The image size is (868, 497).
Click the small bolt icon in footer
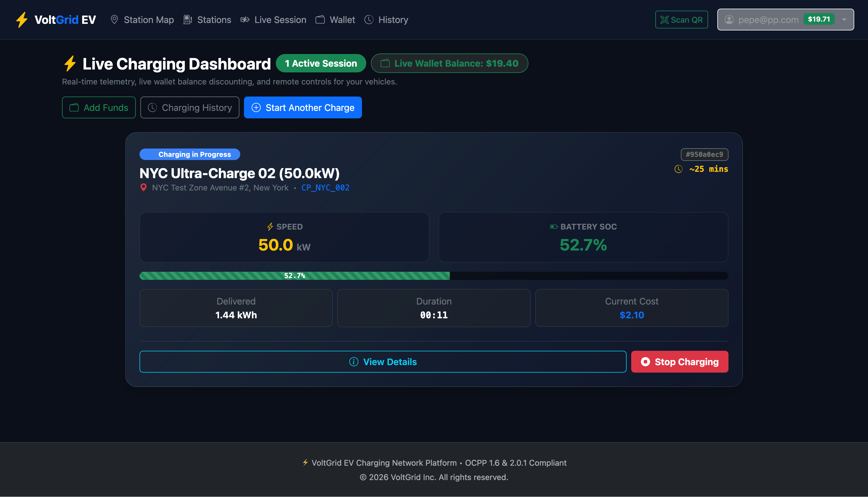point(305,463)
